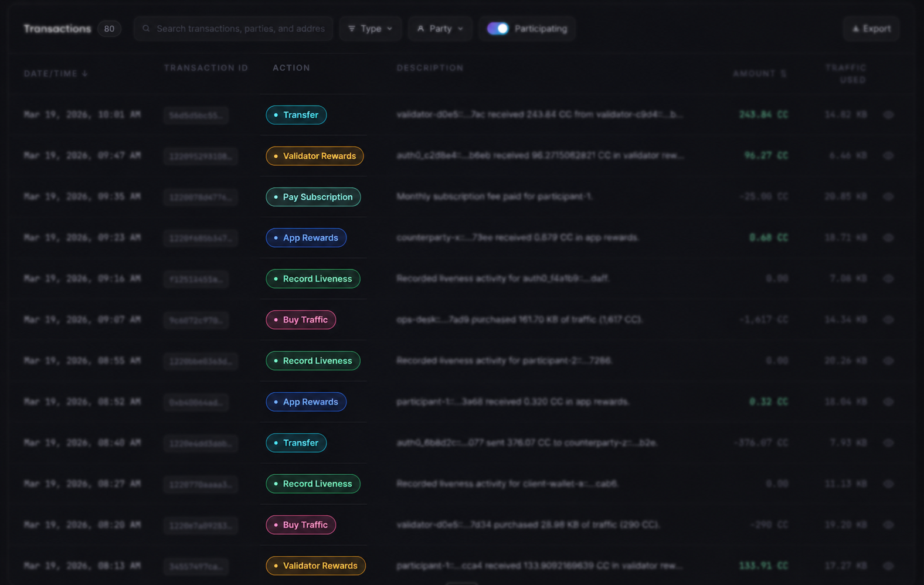Click eye icon on 09:23 AM App Rewards
This screenshot has height=585, width=924.
pyautogui.click(x=888, y=238)
